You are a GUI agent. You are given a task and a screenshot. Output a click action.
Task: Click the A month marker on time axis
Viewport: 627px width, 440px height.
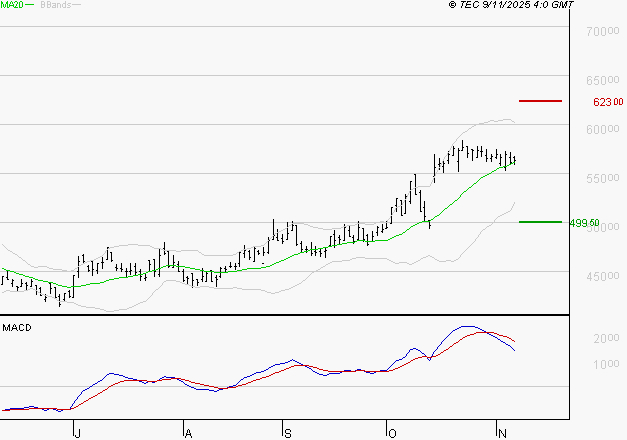188,433
